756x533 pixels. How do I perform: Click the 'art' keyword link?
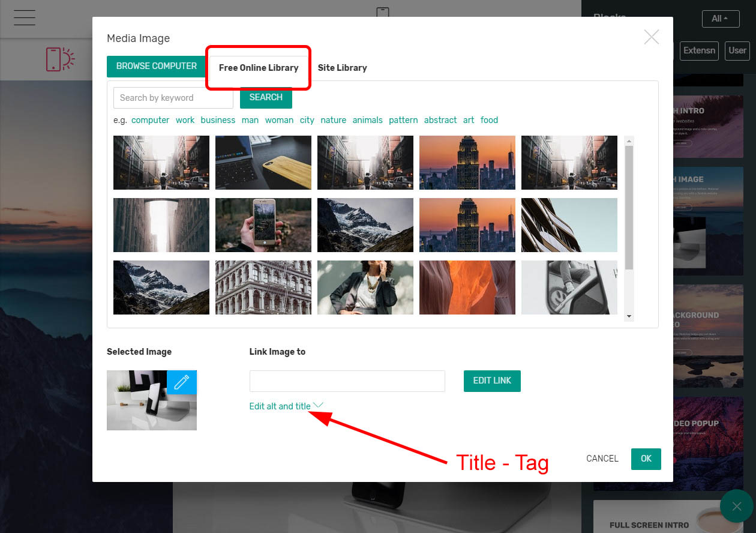(469, 120)
